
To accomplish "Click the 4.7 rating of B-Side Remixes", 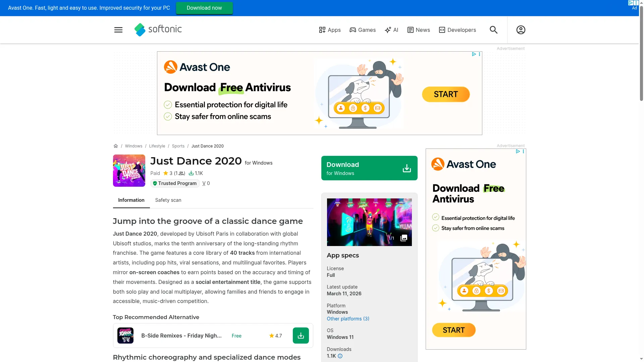I will click(x=275, y=336).
